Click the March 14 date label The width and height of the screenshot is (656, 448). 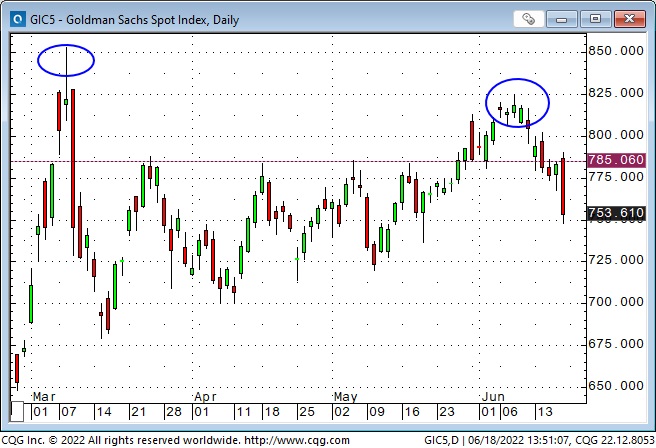[104, 412]
